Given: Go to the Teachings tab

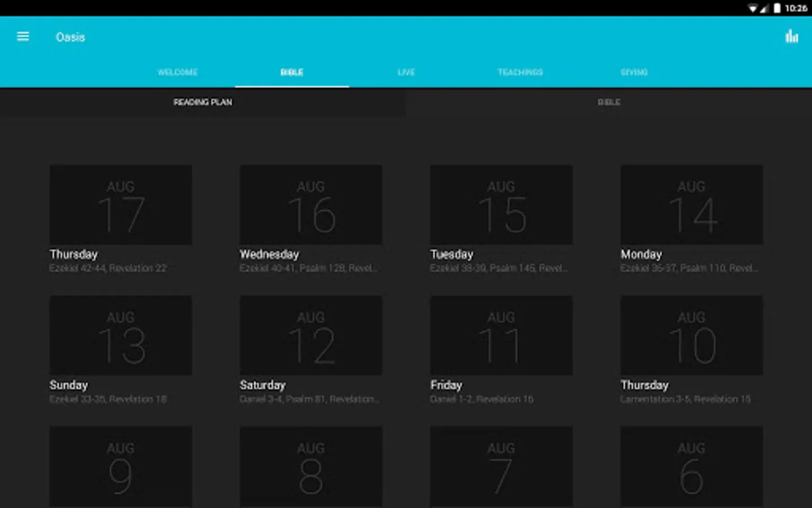Looking at the screenshot, I should click(x=520, y=72).
